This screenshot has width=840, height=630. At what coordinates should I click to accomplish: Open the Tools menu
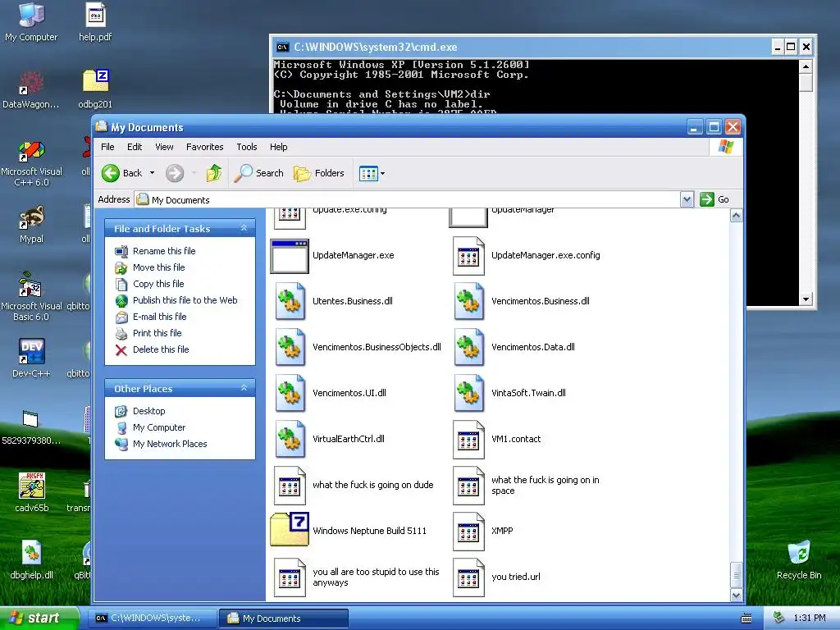247,147
